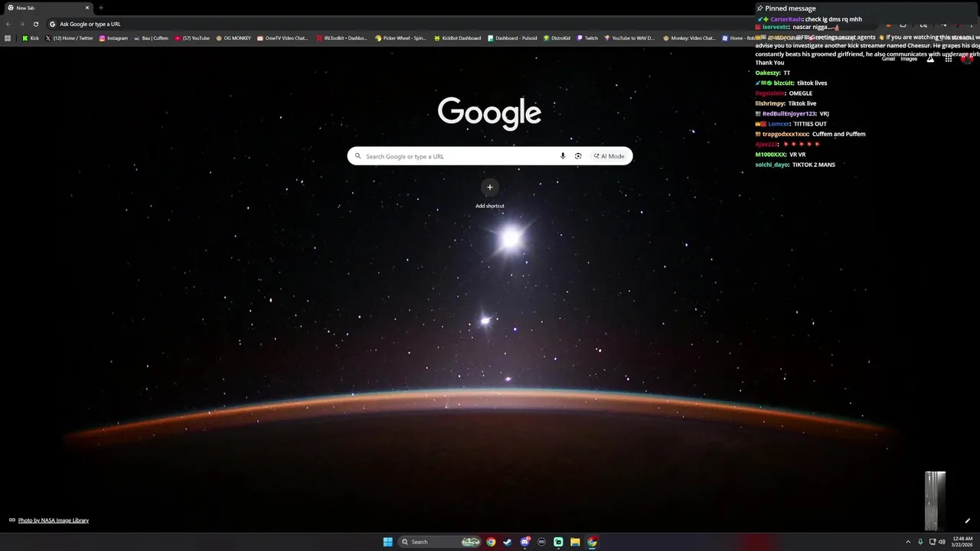Open the DistroKid bookmark
This screenshot has width=980, height=551.
[x=557, y=37]
